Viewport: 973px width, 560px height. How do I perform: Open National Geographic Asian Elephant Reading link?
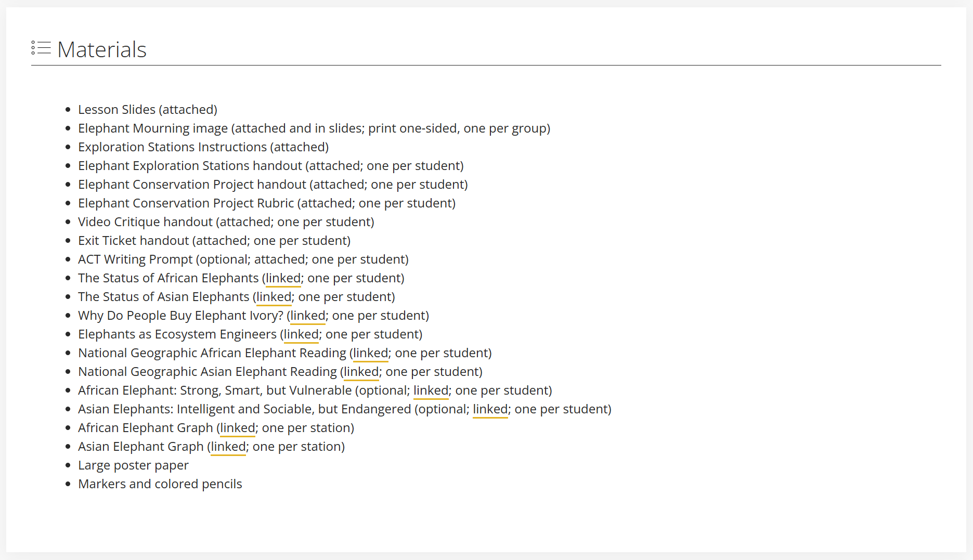click(361, 372)
